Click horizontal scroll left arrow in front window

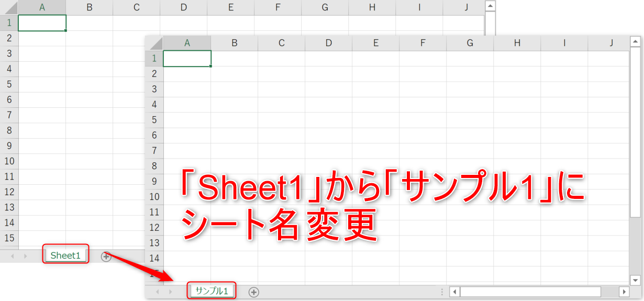(x=455, y=292)
